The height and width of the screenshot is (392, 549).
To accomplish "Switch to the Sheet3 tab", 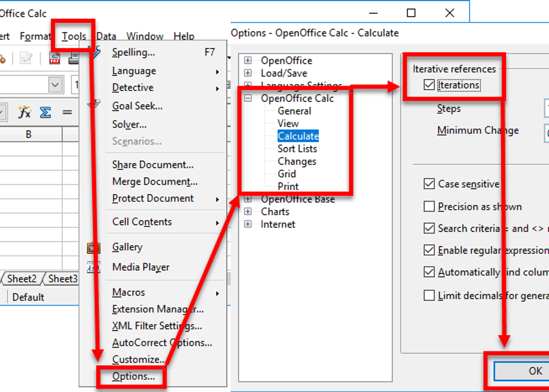I will (62, 279).
